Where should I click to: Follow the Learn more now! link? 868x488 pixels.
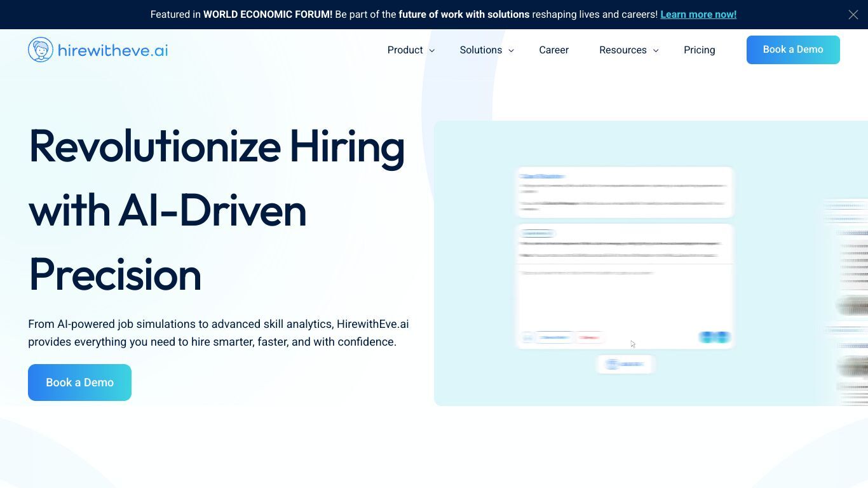pyautogui.click(x=698, y=15)
